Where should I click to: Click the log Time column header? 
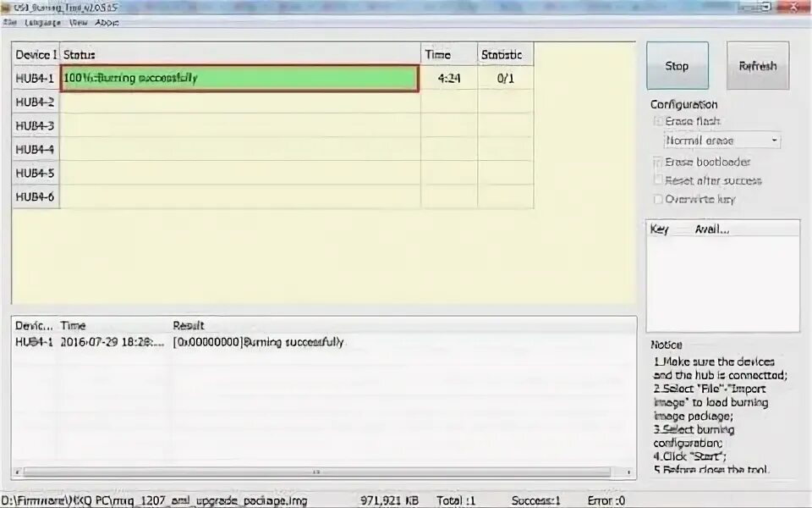pos(73,325)
